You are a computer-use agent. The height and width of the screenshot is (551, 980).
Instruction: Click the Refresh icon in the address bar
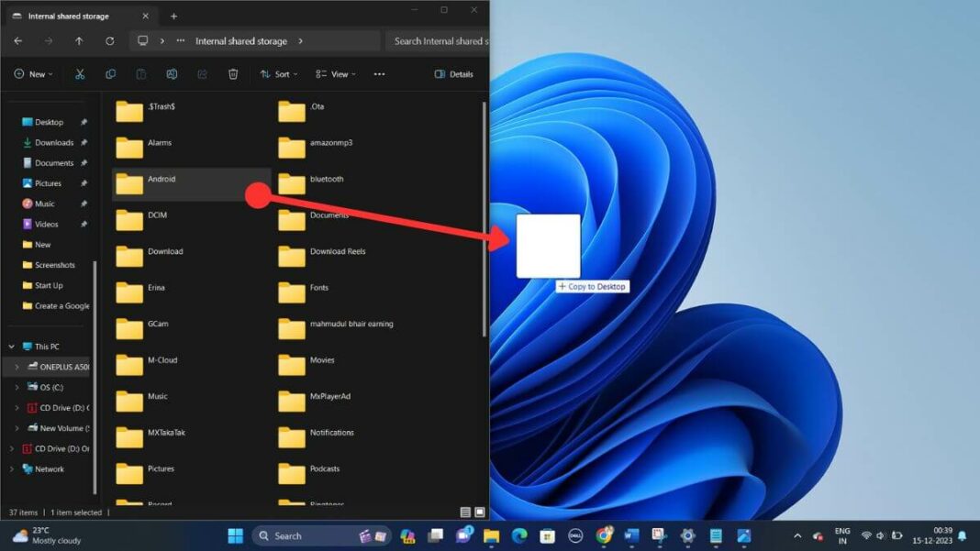pos(109,40)
